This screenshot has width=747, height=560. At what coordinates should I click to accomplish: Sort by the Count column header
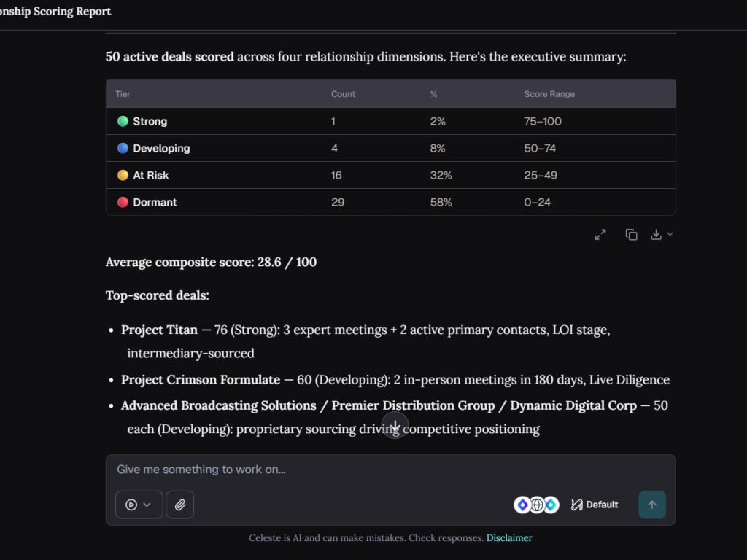pyautogui.click(x=343, y=94)
